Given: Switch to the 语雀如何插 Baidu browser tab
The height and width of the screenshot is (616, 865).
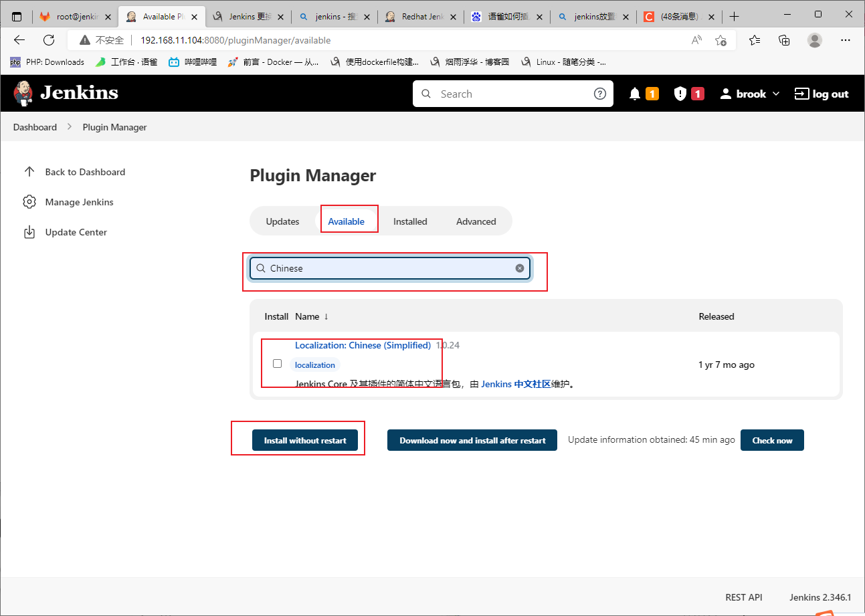Looking at the screenshot, I should coord(507,17).
